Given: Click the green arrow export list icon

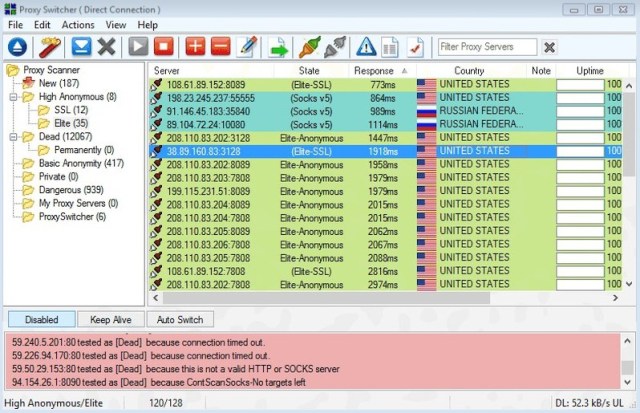Looking at the screenshot, I should [278, 47].
